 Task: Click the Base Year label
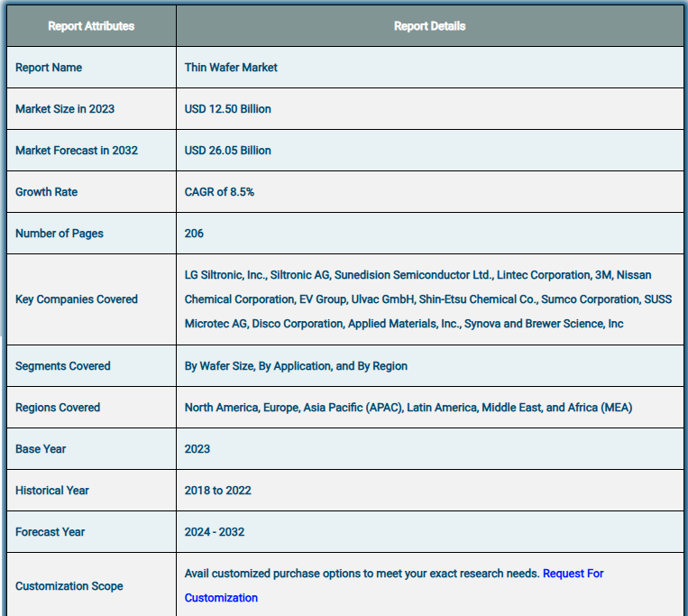(x=41, y=449)
